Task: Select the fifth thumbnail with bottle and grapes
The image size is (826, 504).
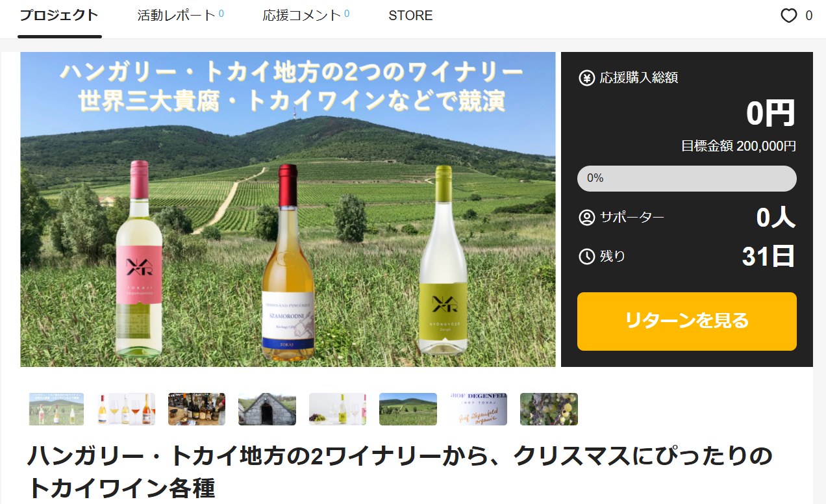Action: [x=338, y=409]
